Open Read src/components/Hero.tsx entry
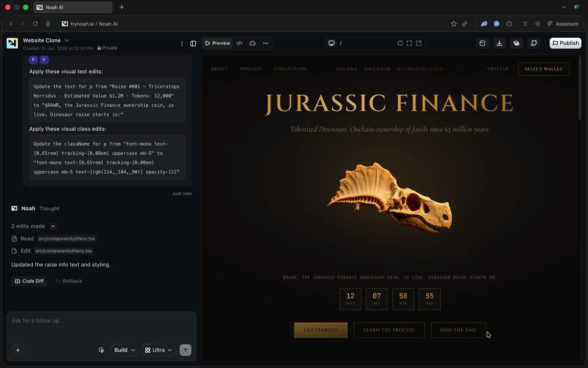This screenshot has width=588, height=368. (x=53, y=238)
